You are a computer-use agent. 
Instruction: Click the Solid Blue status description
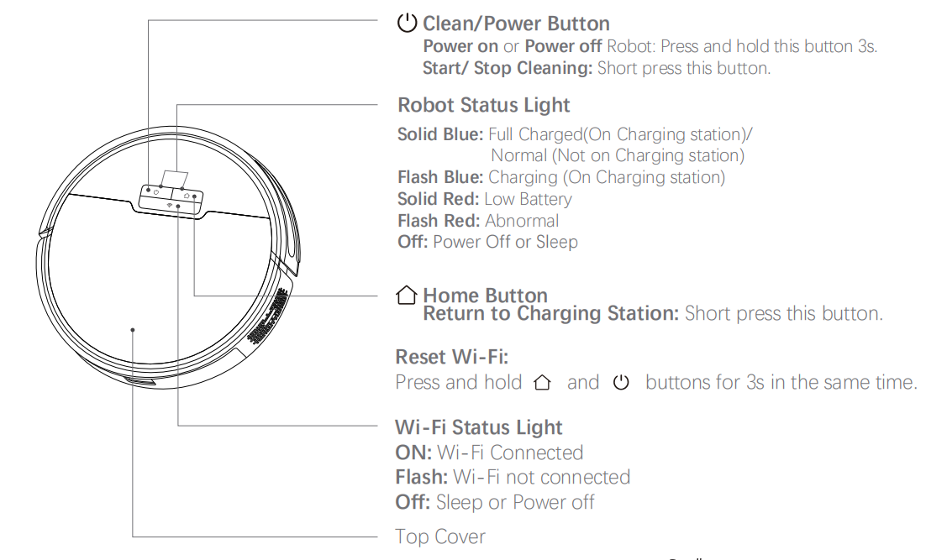tap(575, 144)
